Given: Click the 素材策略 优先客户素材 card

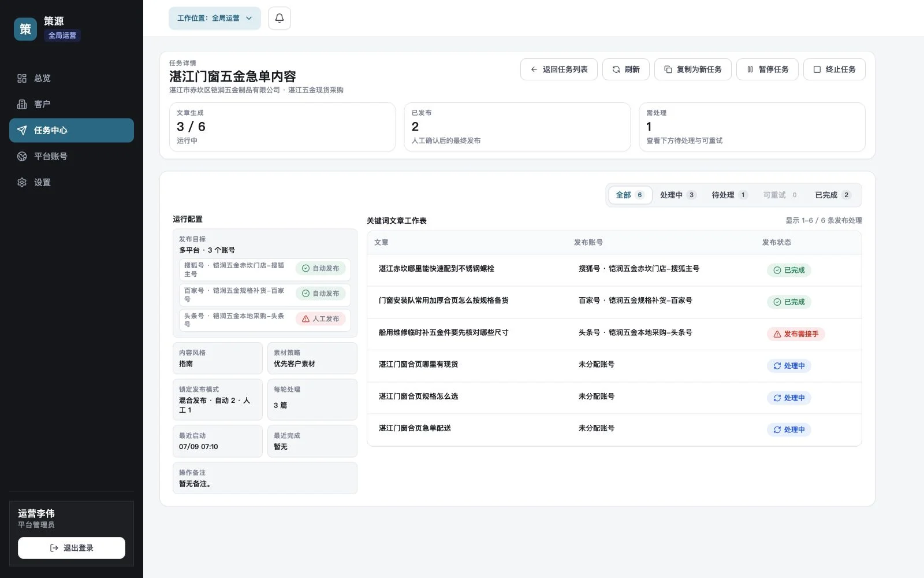Looking at the screenshot, I should (312, 358).
